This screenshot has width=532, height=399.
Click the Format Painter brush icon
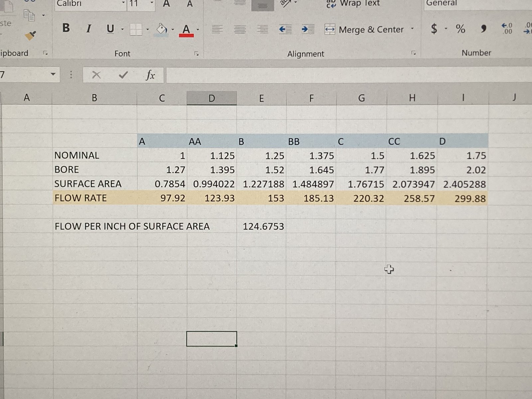coord(31,36)
